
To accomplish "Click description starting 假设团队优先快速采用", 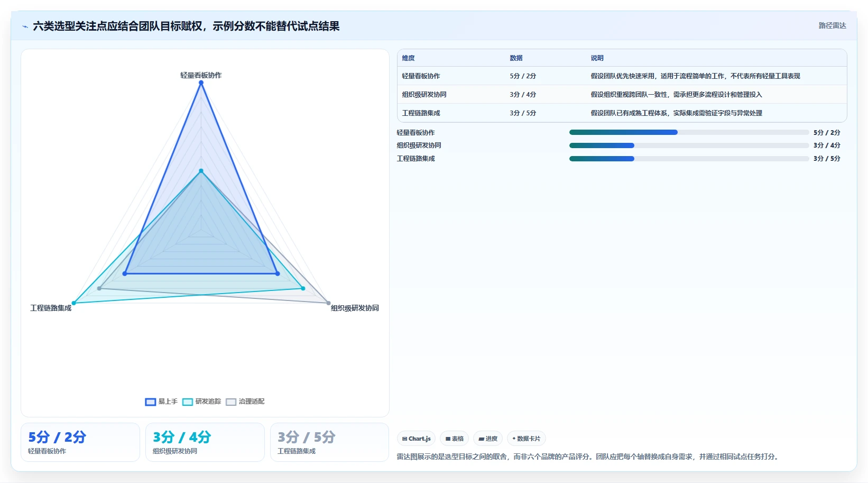I will click(695, 76).
